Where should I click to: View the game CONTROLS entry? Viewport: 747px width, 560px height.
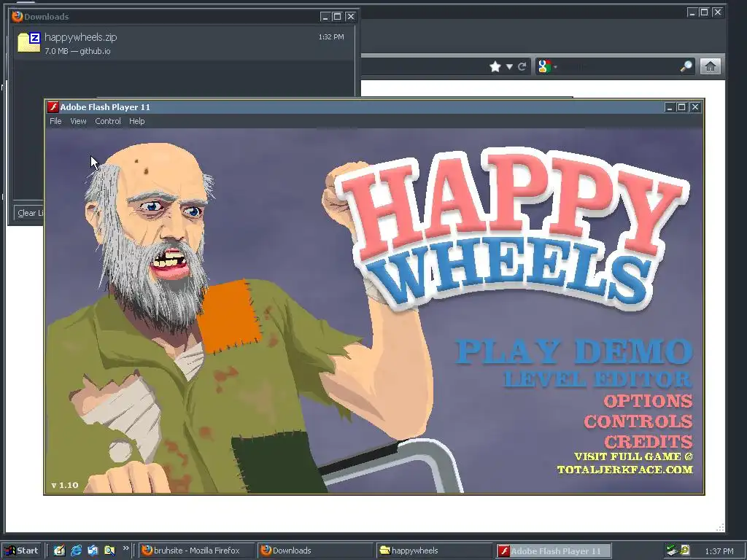[638, 421]
